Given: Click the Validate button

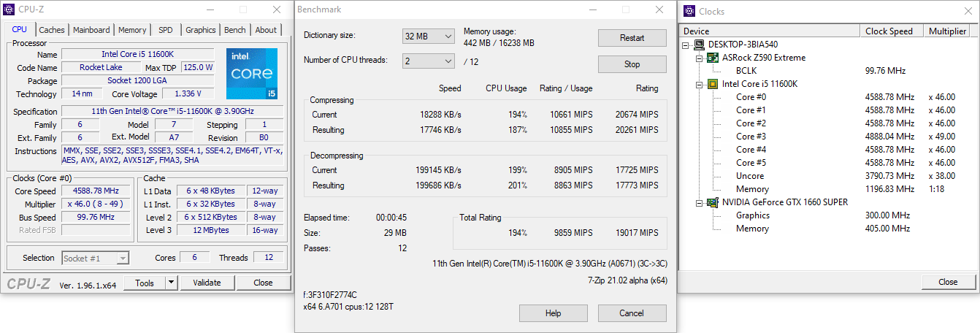Looking at the screenshot, I should [207, 283].
